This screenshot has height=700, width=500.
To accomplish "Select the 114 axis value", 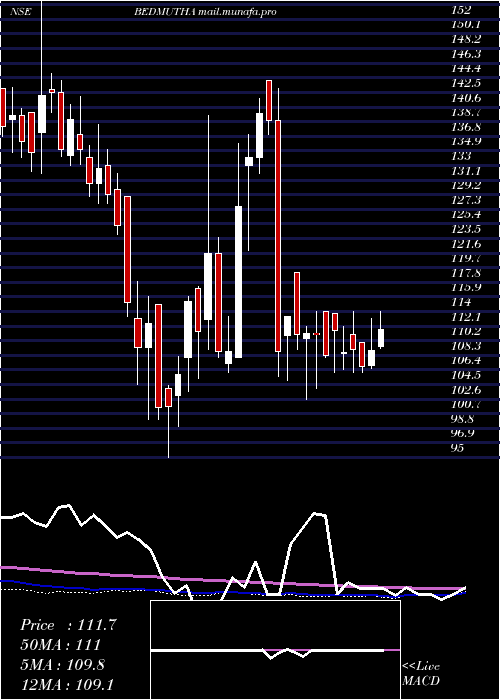I will pos(461,302).
